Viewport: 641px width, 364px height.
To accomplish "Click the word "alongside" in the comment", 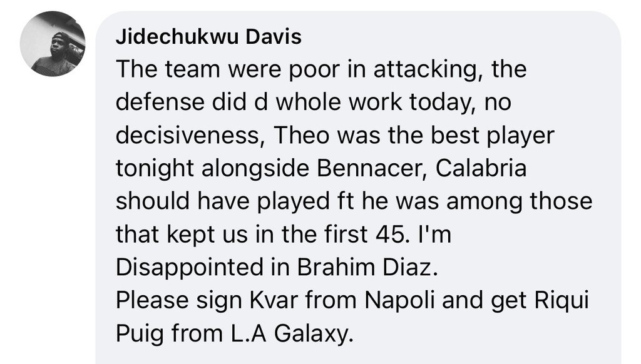I will click(255, 169).
